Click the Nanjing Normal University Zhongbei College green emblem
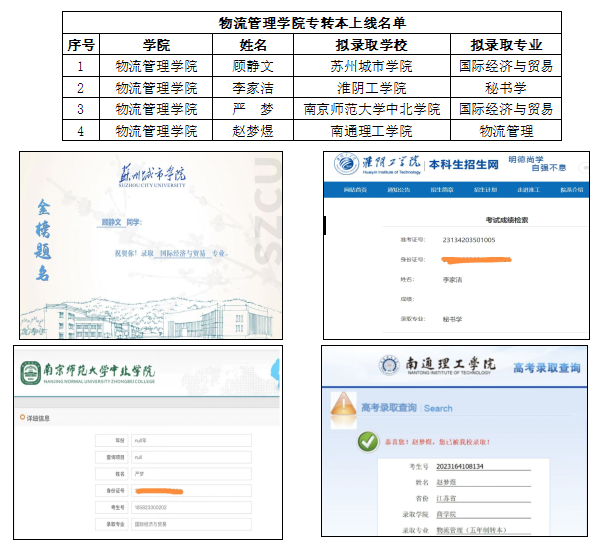 click(x=30, y=372)
